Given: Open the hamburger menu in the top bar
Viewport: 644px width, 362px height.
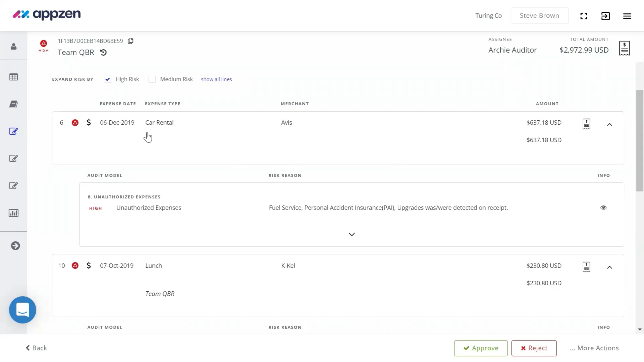Looking at the screenshot, I should coord(627,16).
